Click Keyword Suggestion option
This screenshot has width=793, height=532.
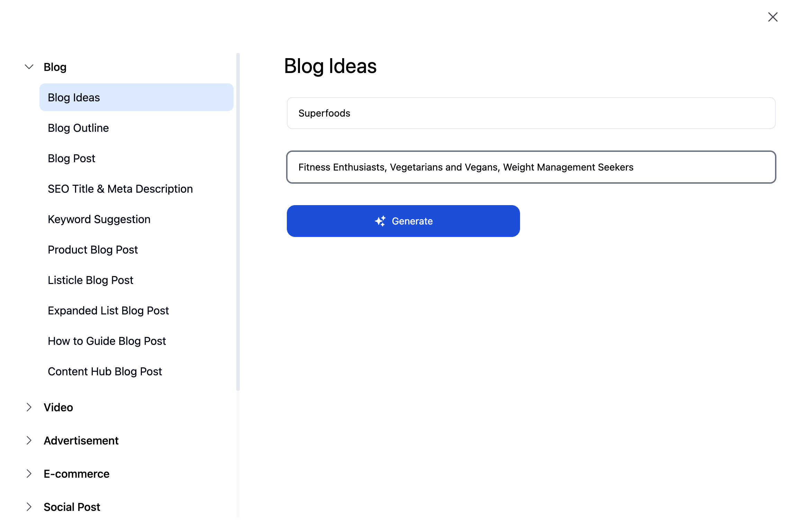click(99, 219)
